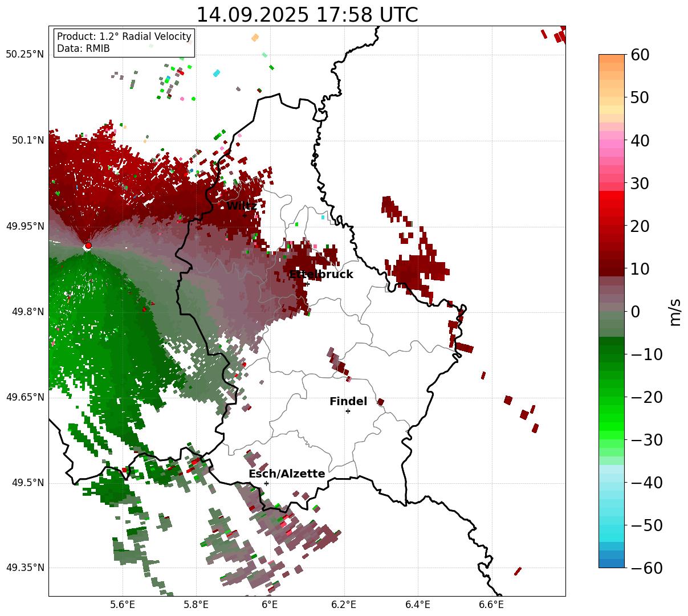
Task: Click the 49.5°N latitude label
Action: (28, 483)
